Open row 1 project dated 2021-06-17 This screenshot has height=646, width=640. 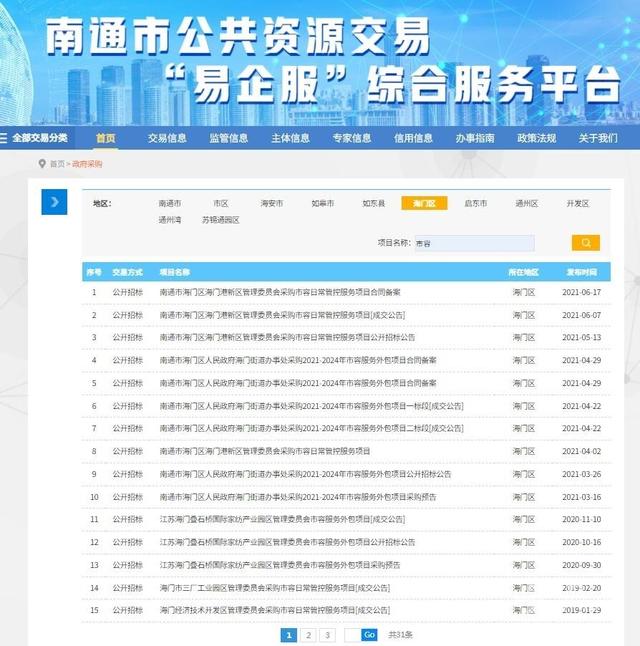(x=280, y=292)
